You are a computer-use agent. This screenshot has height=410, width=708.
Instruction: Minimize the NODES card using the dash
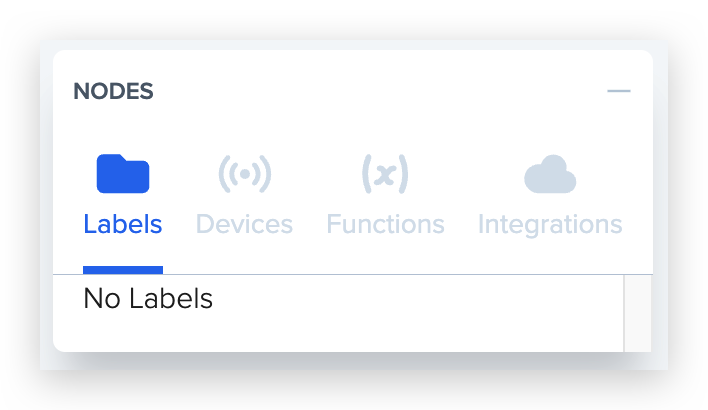pos(619,91)
